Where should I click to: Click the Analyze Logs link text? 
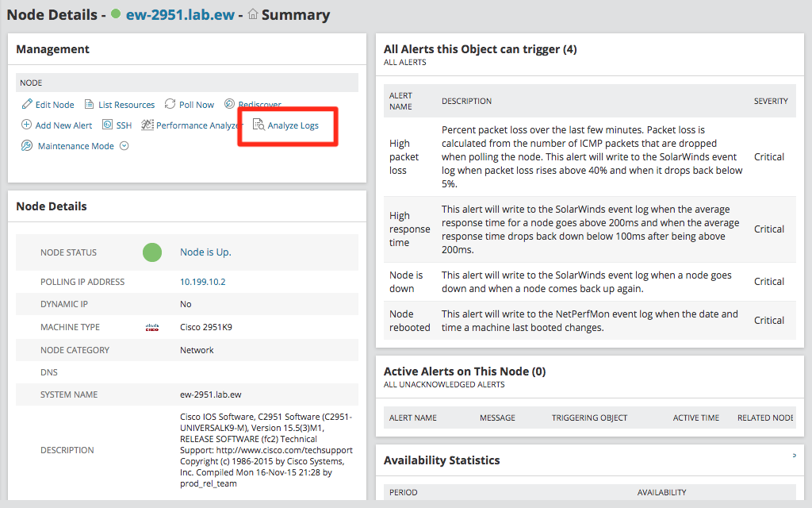pyautogui.click(x=293, y=125)
